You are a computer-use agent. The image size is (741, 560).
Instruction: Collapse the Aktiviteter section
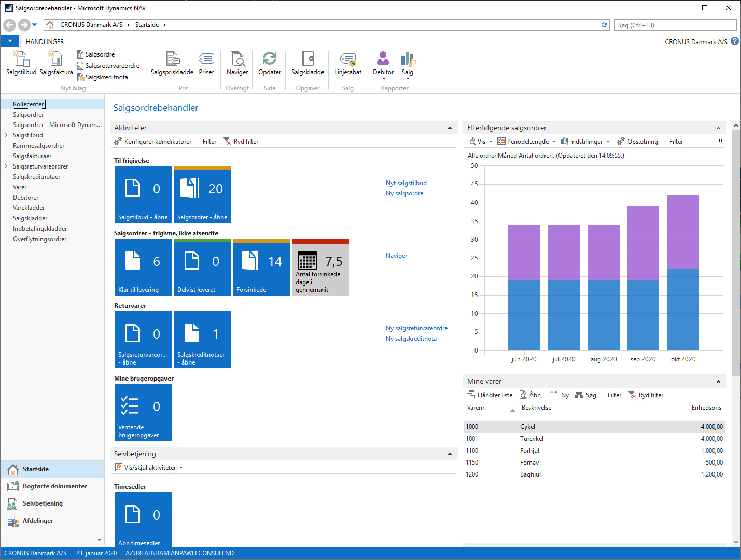(450, 128)
